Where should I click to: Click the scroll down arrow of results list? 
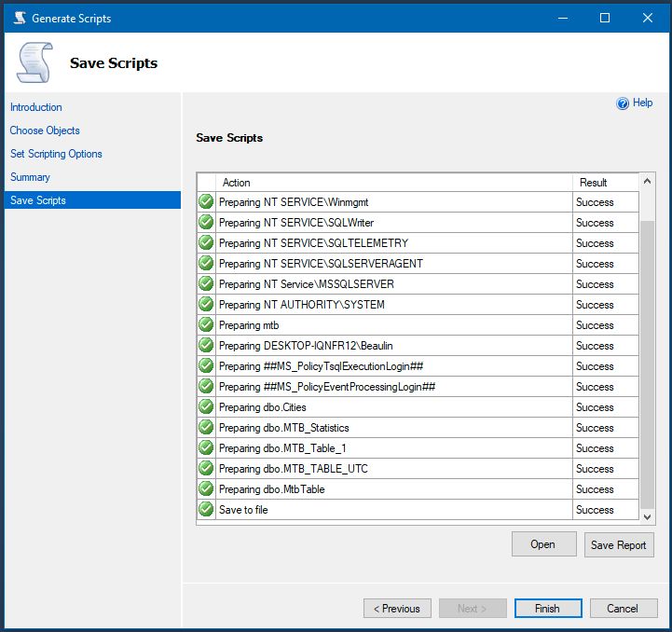point(647,517)
